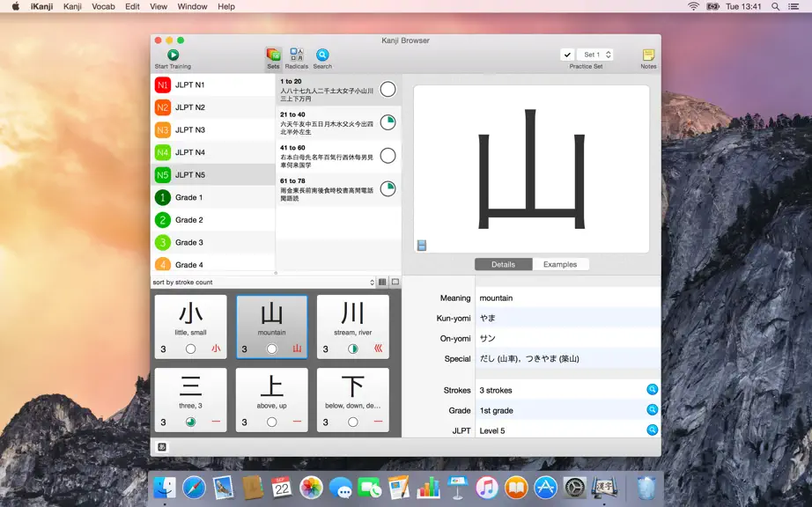Click the search icon beside Strokes
The image size is (812, 507).
tap(652, 390)
